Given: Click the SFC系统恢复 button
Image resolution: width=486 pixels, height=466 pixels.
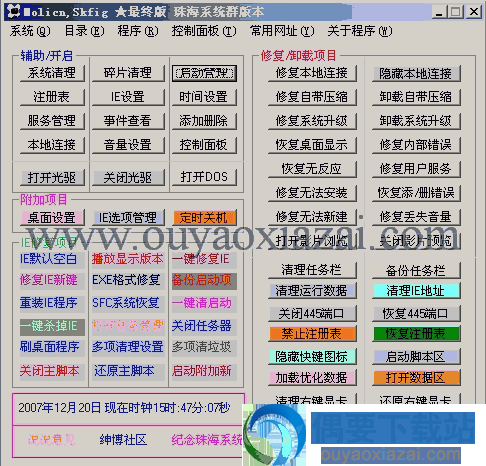Looking at the screenshot, I should tap(128, 303).
